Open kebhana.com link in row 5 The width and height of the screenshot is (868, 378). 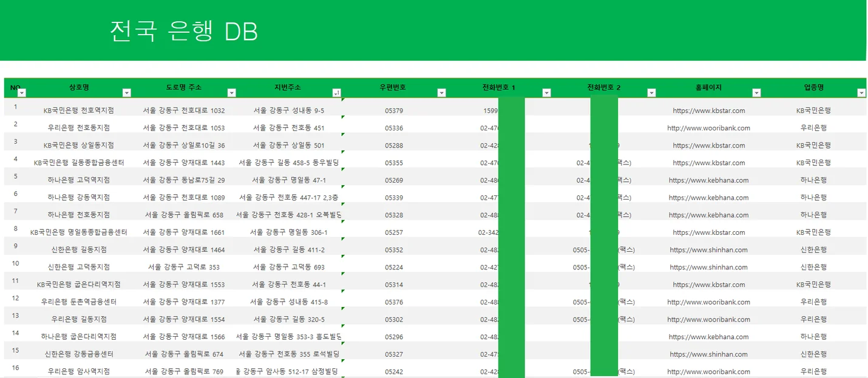[708, 180]
